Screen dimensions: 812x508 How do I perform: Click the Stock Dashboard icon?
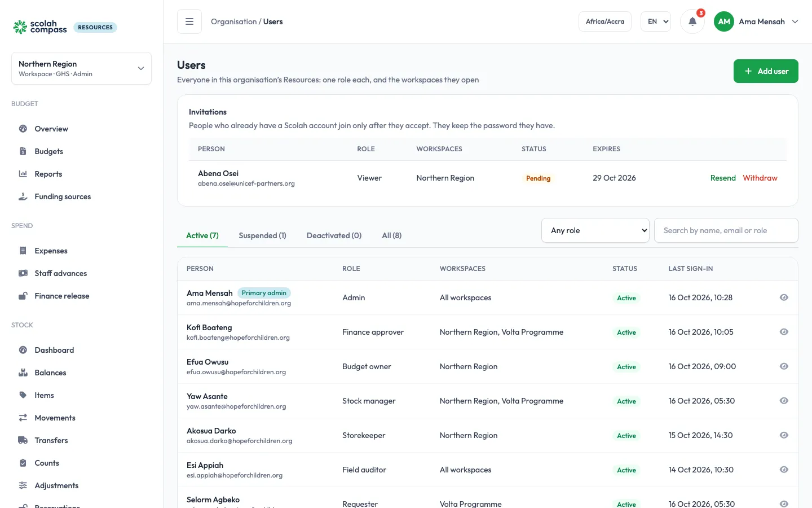click(x=23, y=350)
